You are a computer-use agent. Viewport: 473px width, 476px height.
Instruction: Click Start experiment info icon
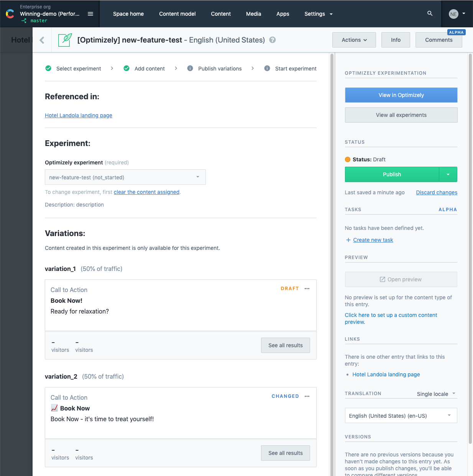[267, 68]
